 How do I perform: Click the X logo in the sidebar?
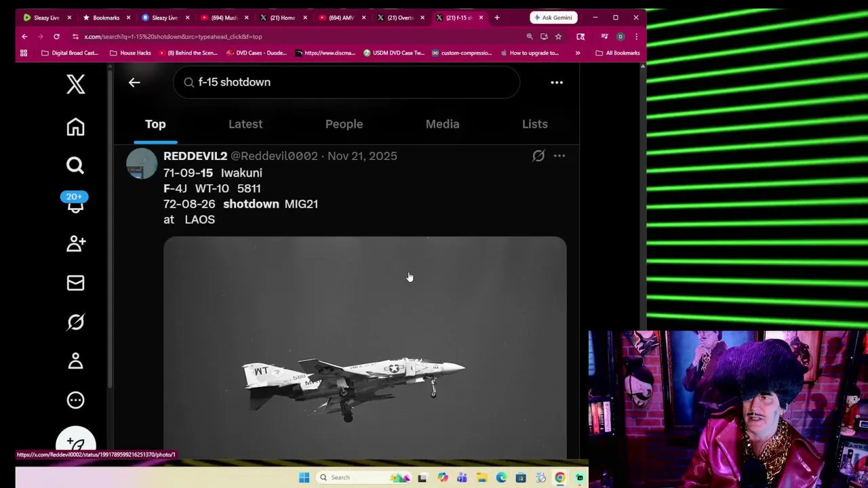tap(75, 84)
